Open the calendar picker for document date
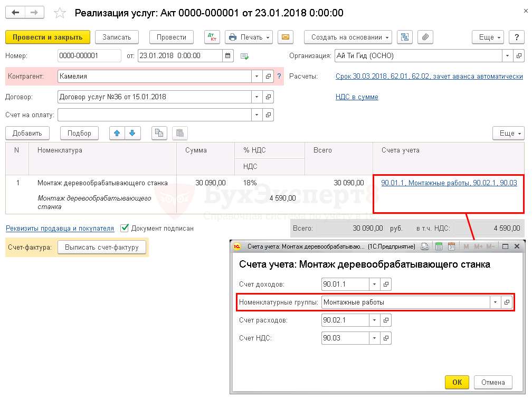532x398 pixels. tap(228, 55)
